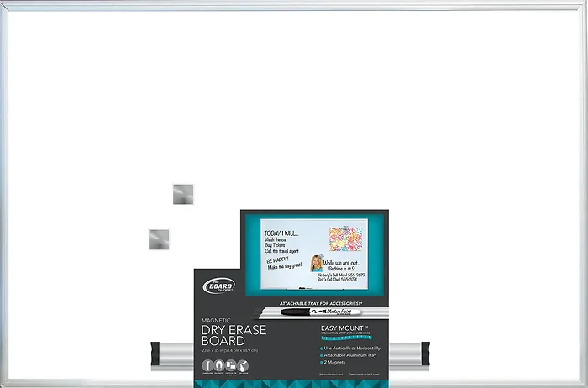Viewport: 588px width, 388px height.
Task: Click the '2 Magnets' bullet text
Action: 338,364
